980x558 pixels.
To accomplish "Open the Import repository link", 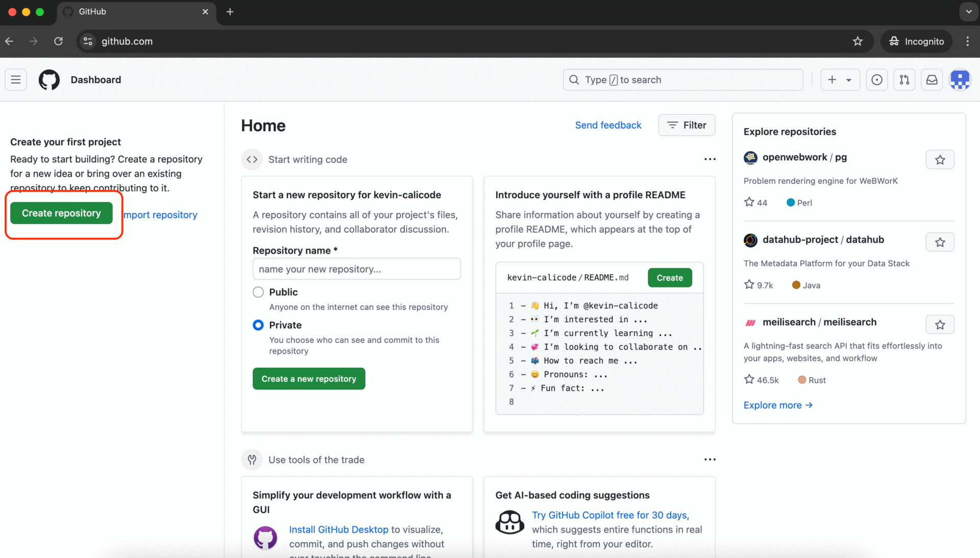I will [x=160, y=215].
